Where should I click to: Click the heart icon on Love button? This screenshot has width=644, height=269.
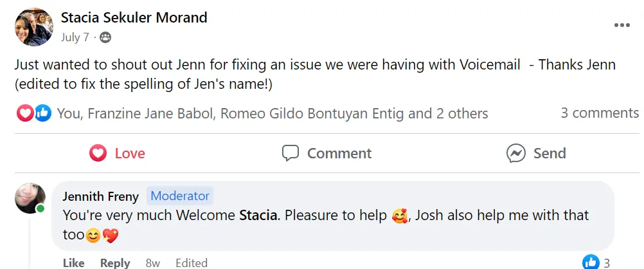pos(98,153)
